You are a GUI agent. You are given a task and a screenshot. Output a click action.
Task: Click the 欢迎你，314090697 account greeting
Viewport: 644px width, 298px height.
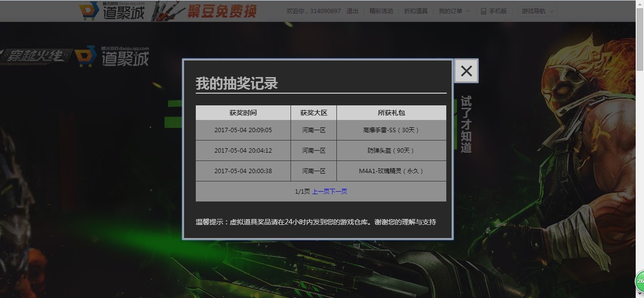[313, 11]
